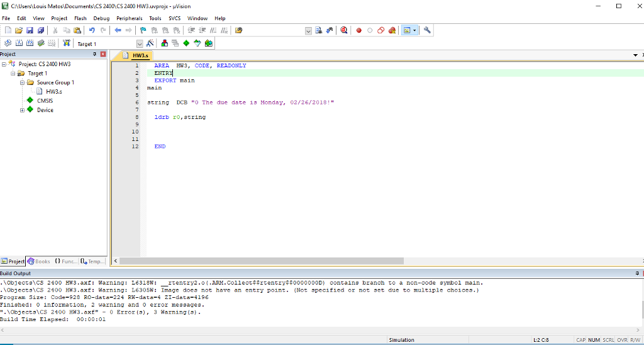Open Batch Build

click(41, 43)
